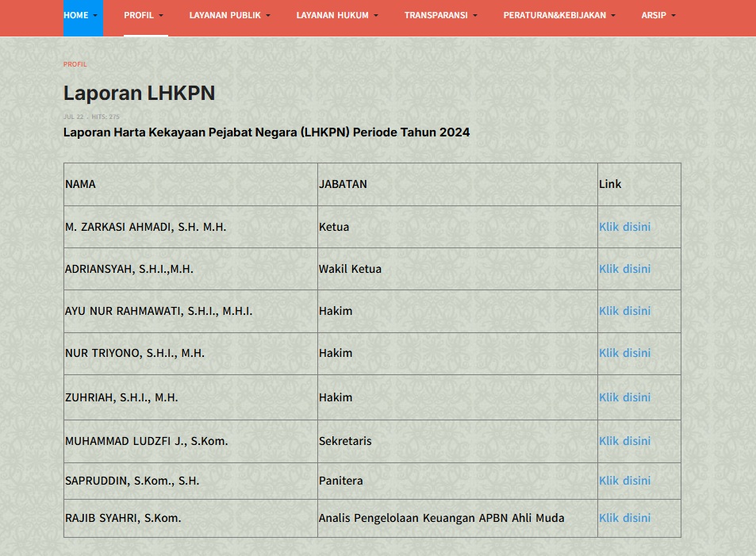
Task: Click the PROFIL breadcrumb category link
Action: pyautogui.click(x=75, y=64)
